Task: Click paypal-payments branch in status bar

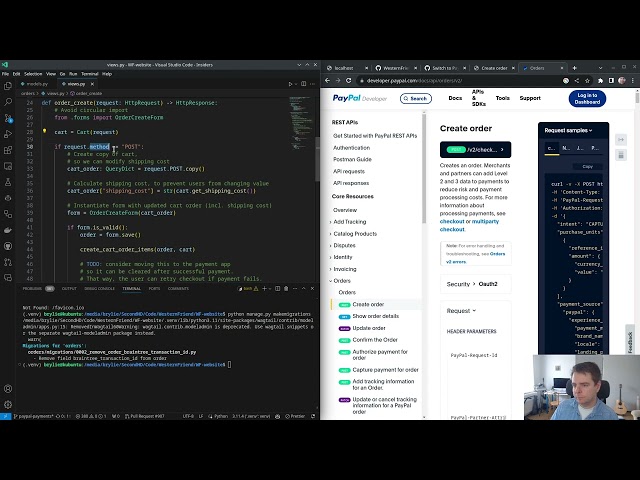Action: (x=33, y=416)
